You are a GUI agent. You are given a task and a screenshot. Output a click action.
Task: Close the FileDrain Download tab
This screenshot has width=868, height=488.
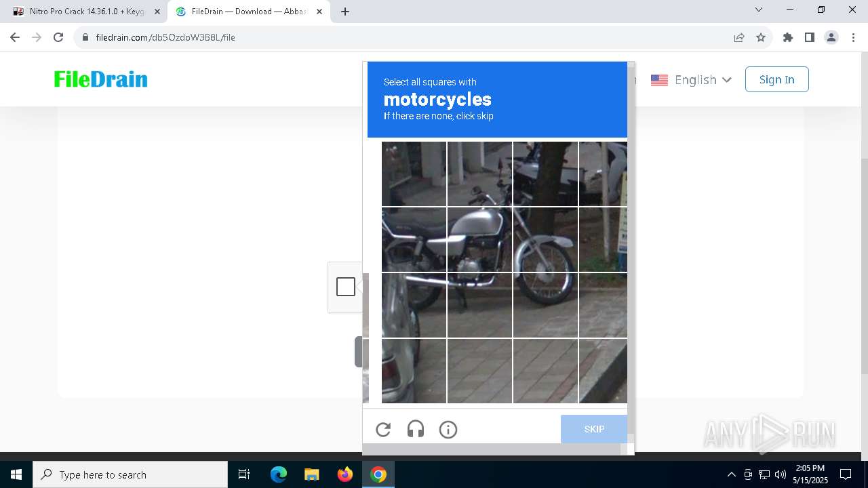click(x=319, y=12)
